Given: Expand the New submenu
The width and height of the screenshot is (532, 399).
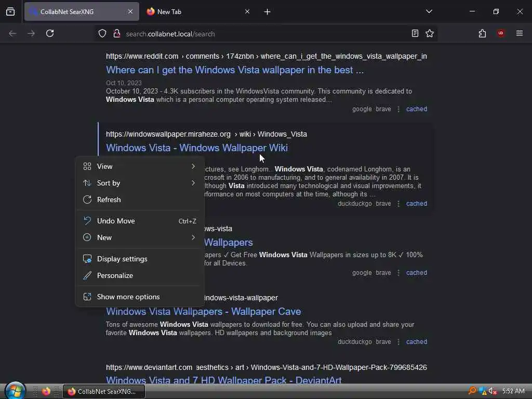Looking at the screenshot, I should (139, 237).
